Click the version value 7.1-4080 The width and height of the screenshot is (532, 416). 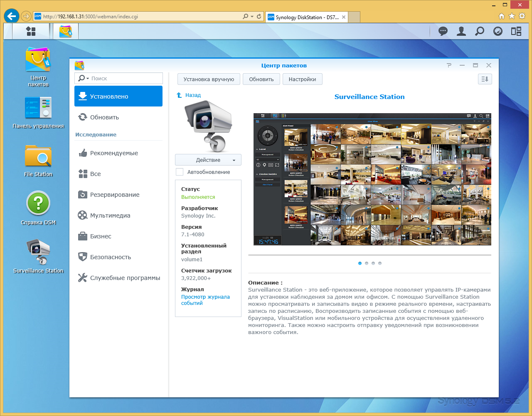click(x=193, y=234)
